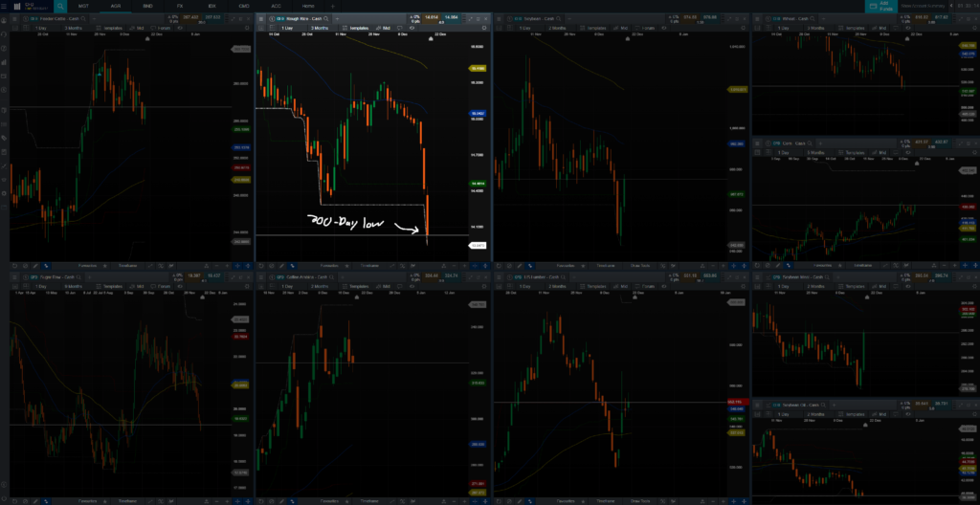Click the Rough Rice buy price 14.064

tap(450, 18)
